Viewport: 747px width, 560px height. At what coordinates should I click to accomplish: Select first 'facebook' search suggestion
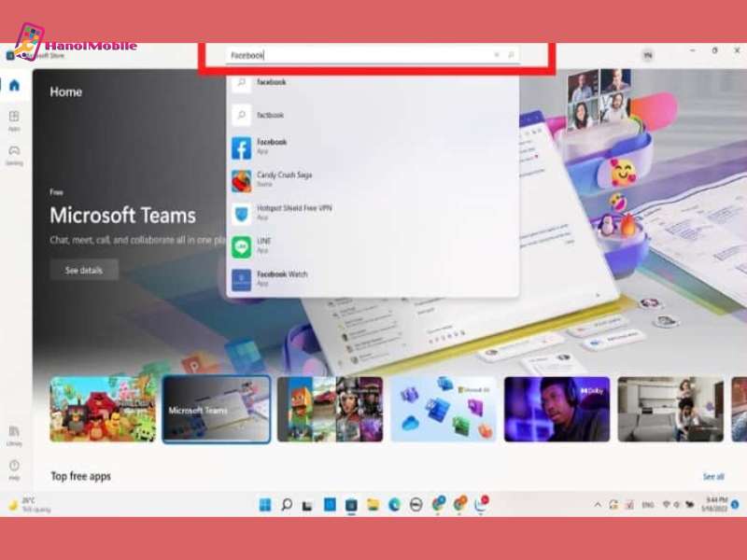tap(373, 82)
